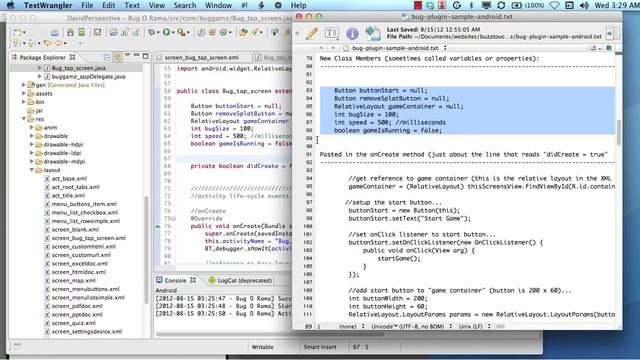Collapse the res folder in Package Explorer

tap(24, 119)
